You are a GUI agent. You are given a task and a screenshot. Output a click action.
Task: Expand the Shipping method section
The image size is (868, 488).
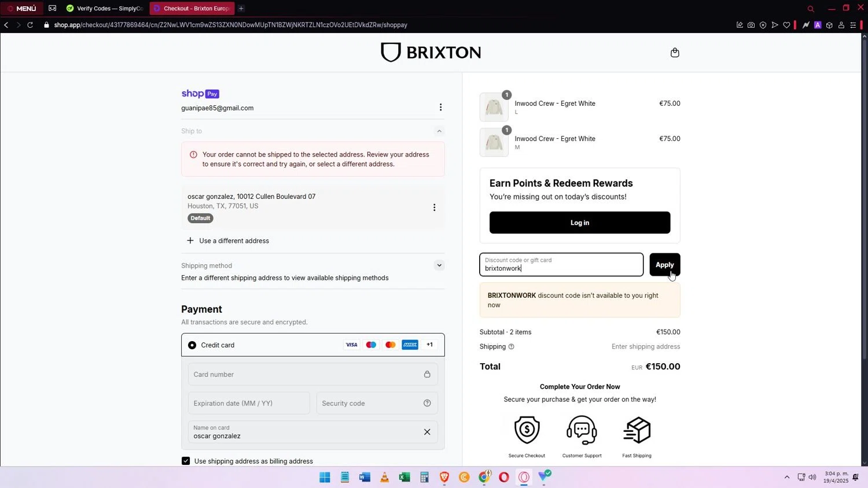pos(439,265)
